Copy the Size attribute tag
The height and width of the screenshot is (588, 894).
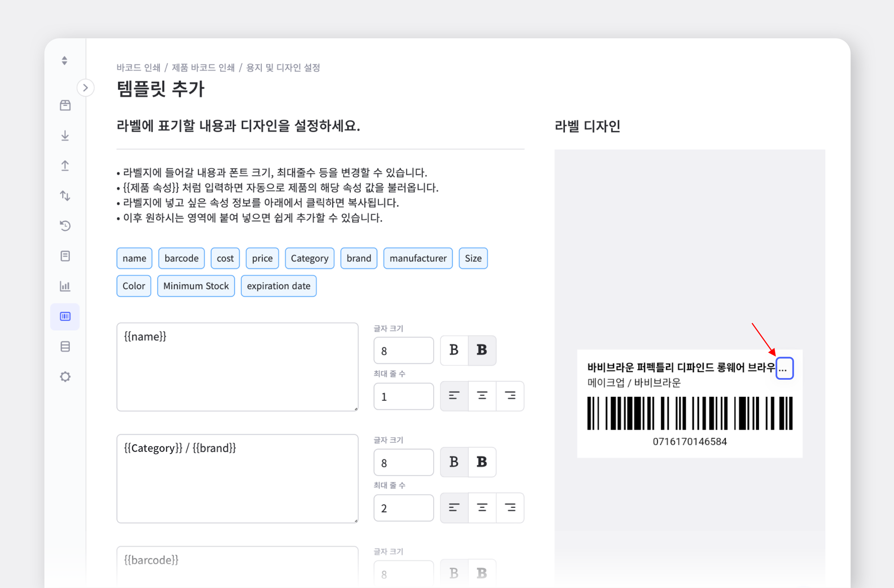[473, 258]
